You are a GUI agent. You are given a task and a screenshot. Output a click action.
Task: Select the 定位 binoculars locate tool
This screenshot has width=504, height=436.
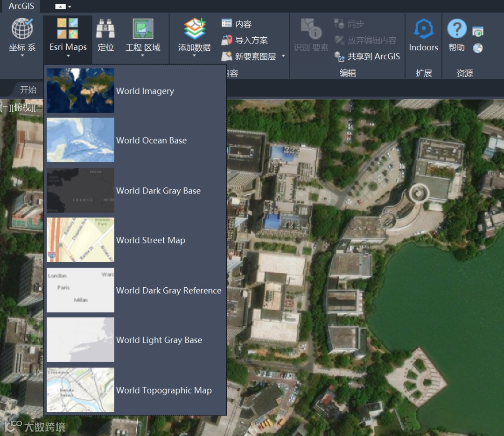pos(105,28)
